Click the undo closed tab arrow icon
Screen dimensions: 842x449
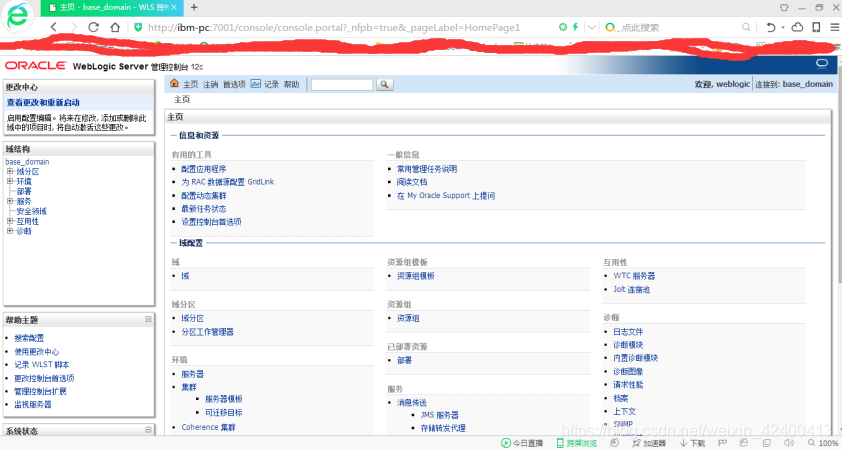tap(771, 27)
